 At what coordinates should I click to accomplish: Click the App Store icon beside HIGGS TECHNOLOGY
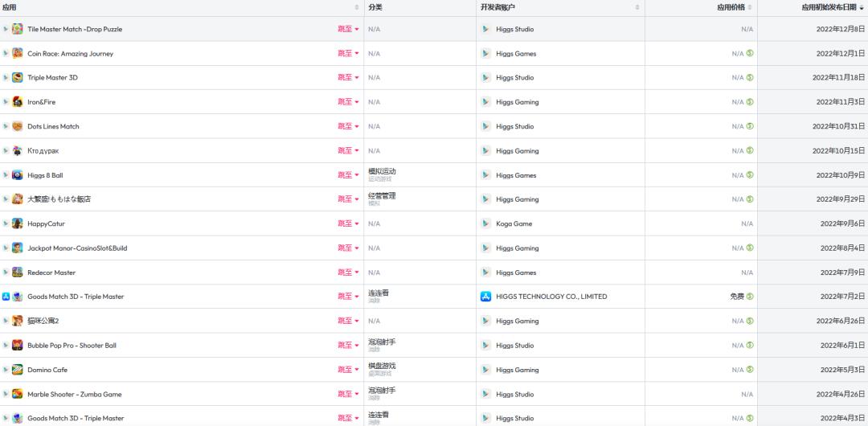(x=485, y=297)
